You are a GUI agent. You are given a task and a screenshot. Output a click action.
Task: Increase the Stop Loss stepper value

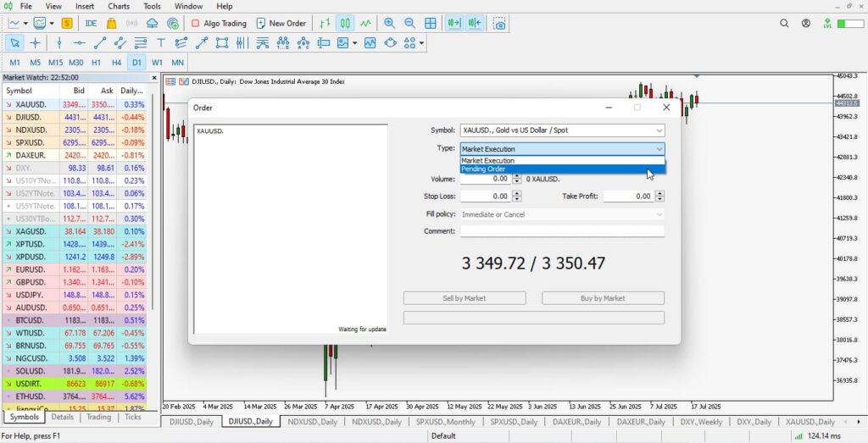pos(517,193)
